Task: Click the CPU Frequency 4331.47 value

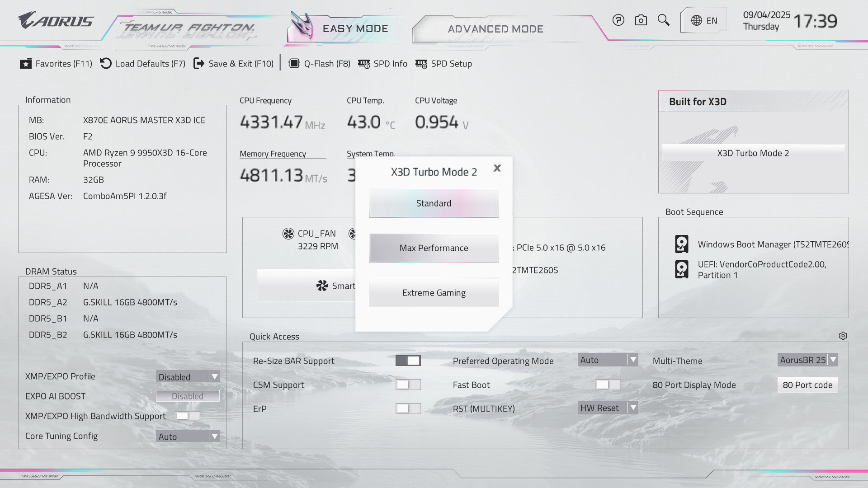Action: click(271, 122)
